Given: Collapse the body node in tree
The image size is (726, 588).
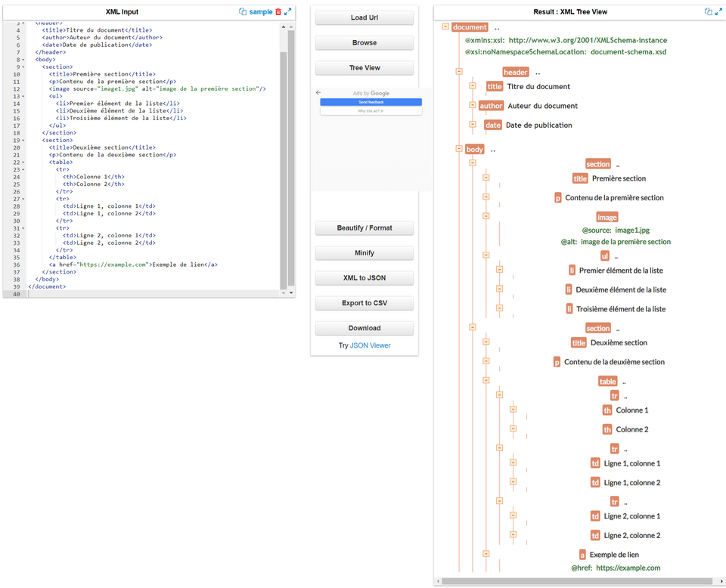Looking at the screenshot, I should pos(459,148).
